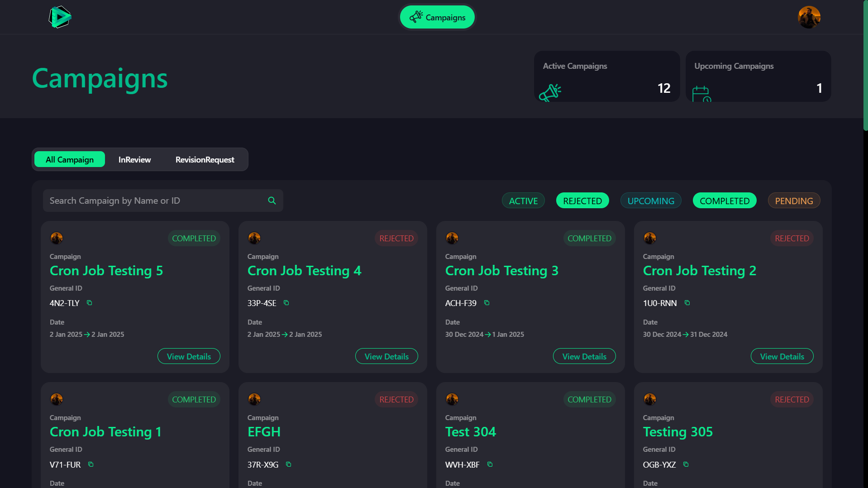
Task: Click the avatar on Cron Job Testing 4 card
Action: click(254, 238)
